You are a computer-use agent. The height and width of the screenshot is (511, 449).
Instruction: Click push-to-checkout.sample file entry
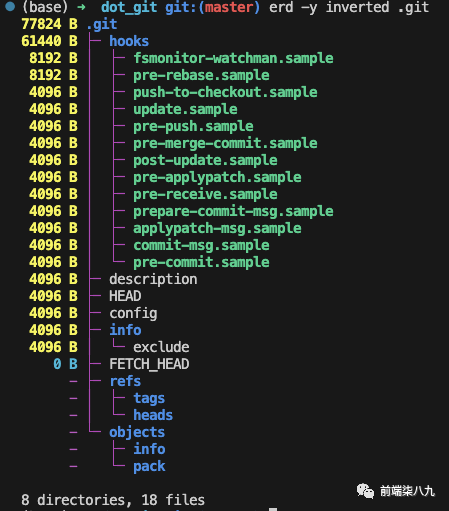pyautogui.click(x=225, y=92)
